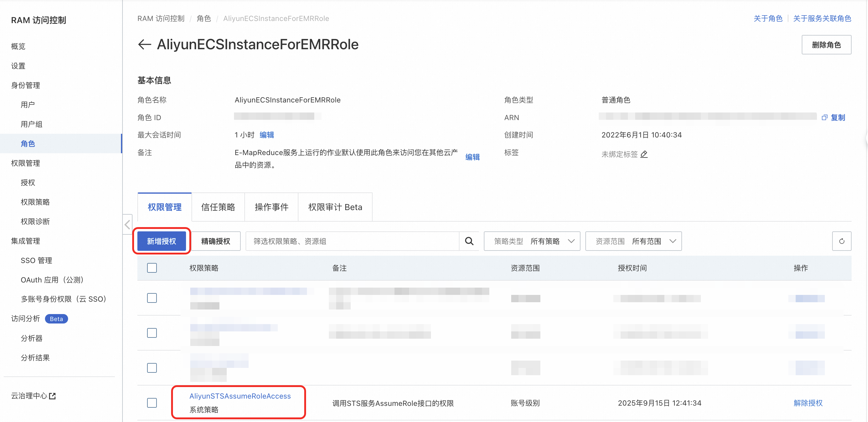Focus the 筛选权限策略、资源组 search field
Screen dimensions: 868x422
click(353, 241)
